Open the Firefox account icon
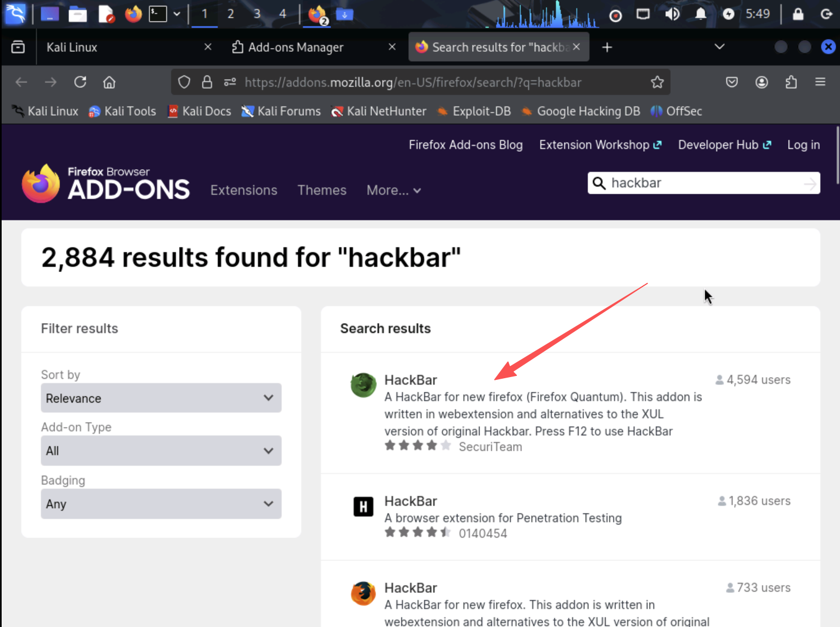The image size is (840, 627). [x=761, y=82]
